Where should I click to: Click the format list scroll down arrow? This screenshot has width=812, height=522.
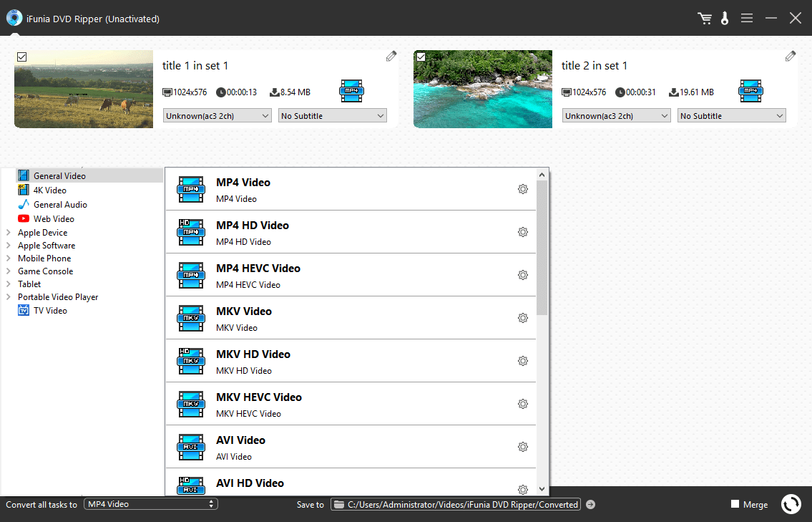(x=542, y=489)
